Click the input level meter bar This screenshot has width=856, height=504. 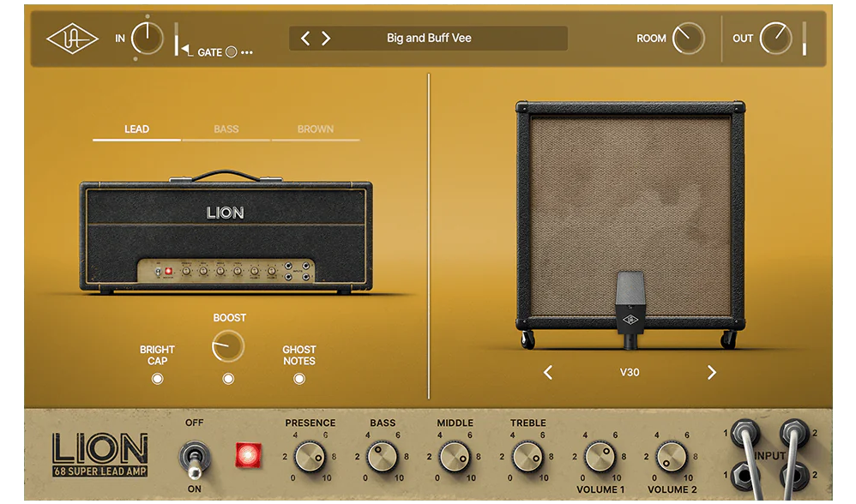click(177, 39)
